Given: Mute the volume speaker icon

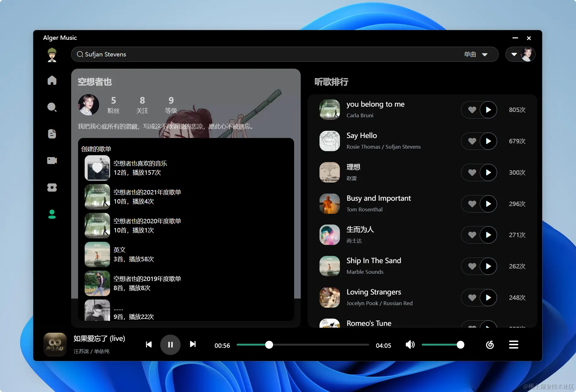Looking at the screenshot, I should (x=410, y=345).
